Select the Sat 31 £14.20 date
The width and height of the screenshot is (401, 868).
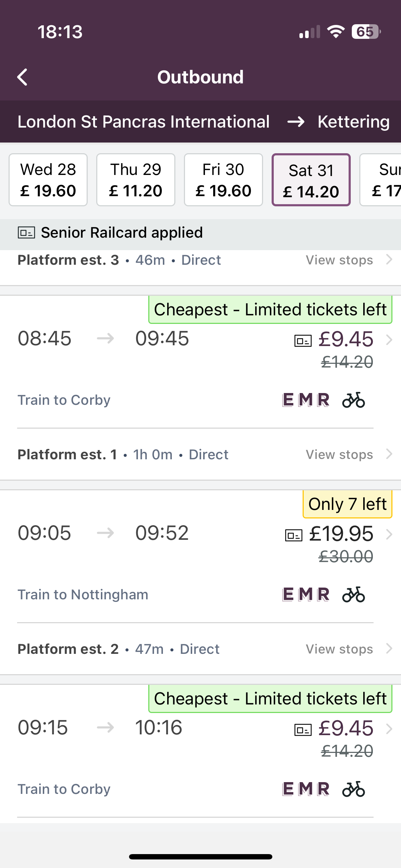click(311, 180)
